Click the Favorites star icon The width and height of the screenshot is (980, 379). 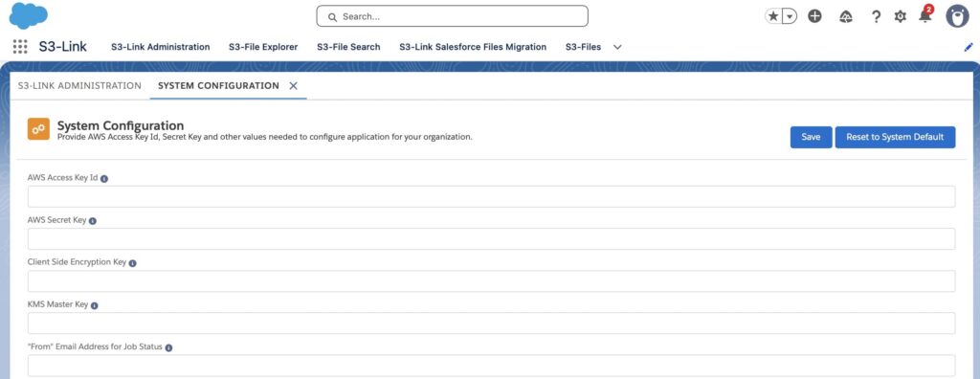773,17
